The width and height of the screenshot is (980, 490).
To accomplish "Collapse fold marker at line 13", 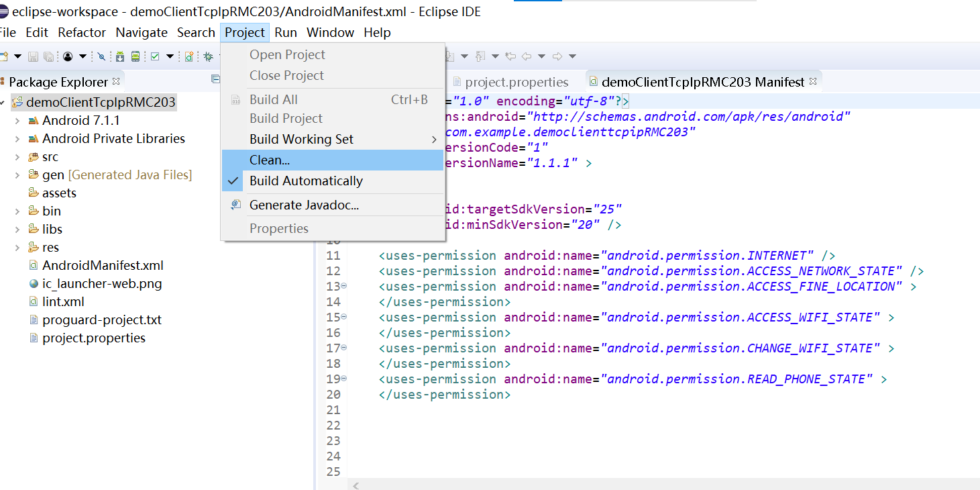I will click(x=344, y=286).
